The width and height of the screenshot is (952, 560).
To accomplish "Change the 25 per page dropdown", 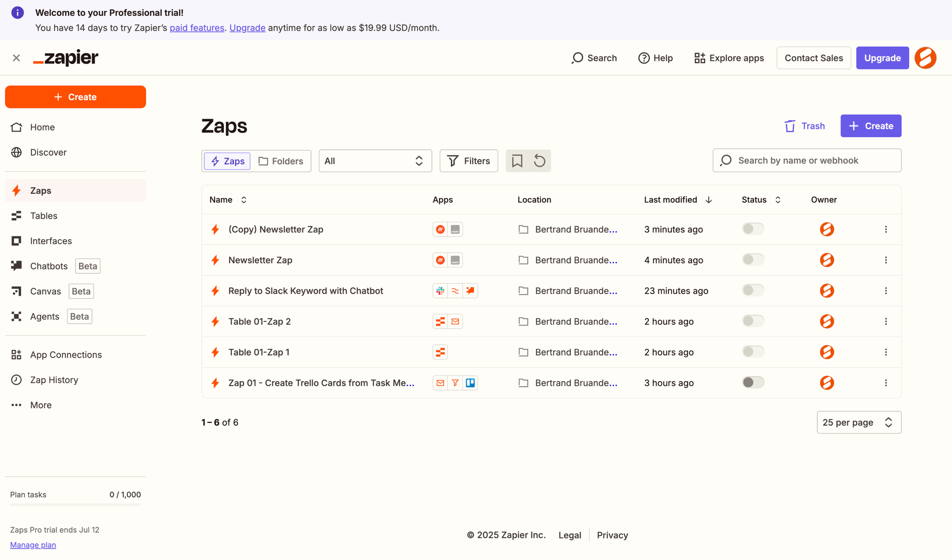I will [859, 422].
